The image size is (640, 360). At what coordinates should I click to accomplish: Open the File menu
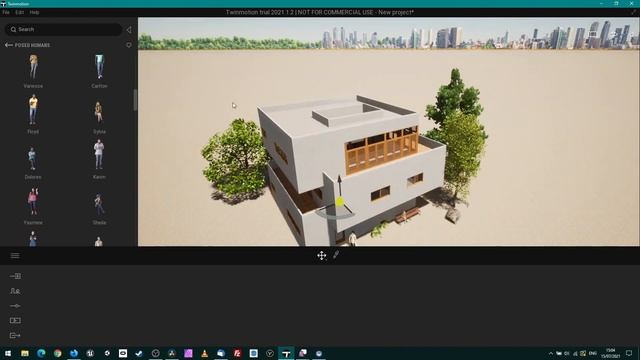coord(6,12)
